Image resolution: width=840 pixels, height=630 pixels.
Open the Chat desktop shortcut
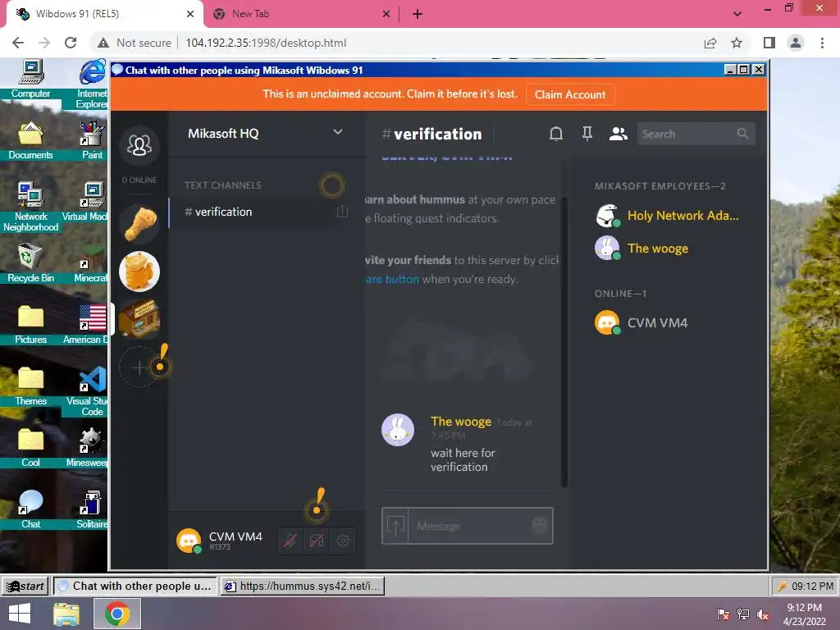point(30,510)
